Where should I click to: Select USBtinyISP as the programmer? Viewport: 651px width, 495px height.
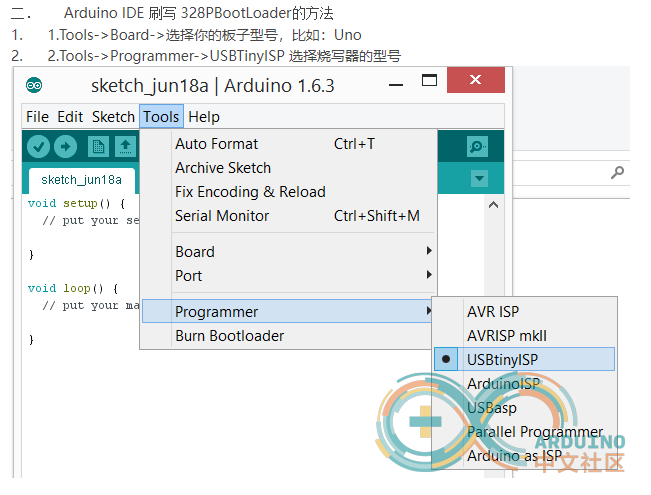coord(501,359)
